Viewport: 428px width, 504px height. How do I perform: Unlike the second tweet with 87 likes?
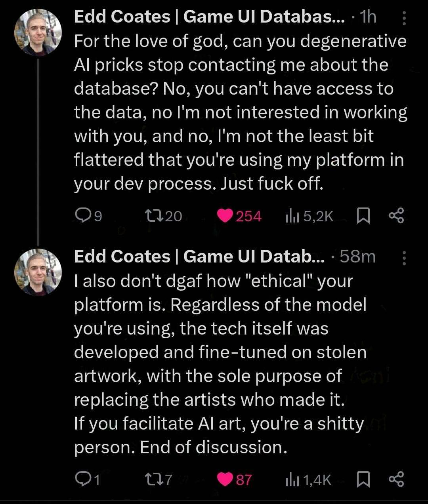tap(225, 479)
